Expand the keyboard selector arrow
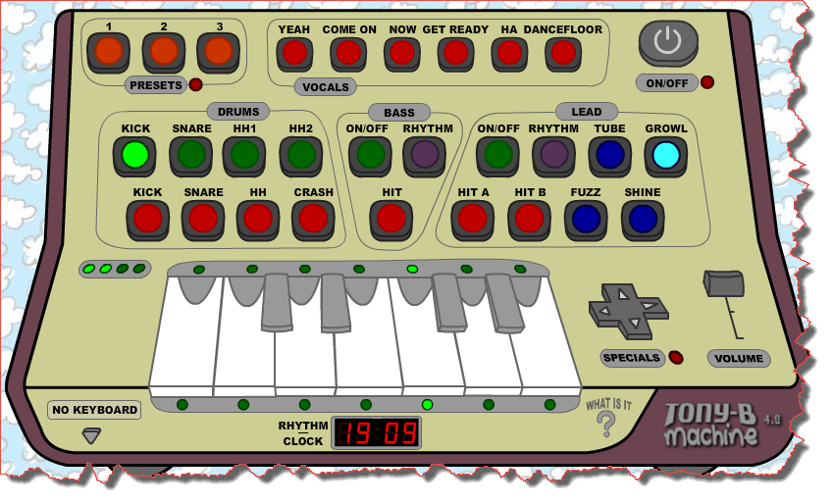Image resolution: width=833 pixels, height=504 pixels. pos(91,435)
